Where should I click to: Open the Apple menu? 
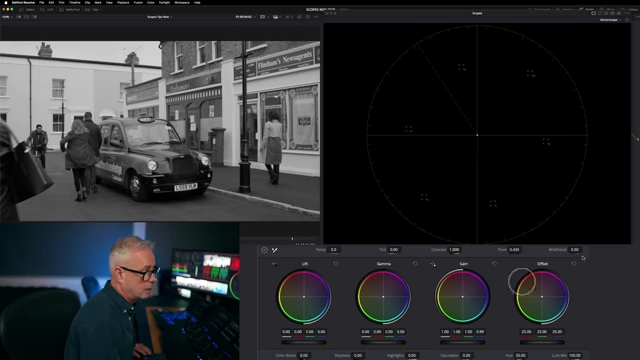(x=5, y=2)
